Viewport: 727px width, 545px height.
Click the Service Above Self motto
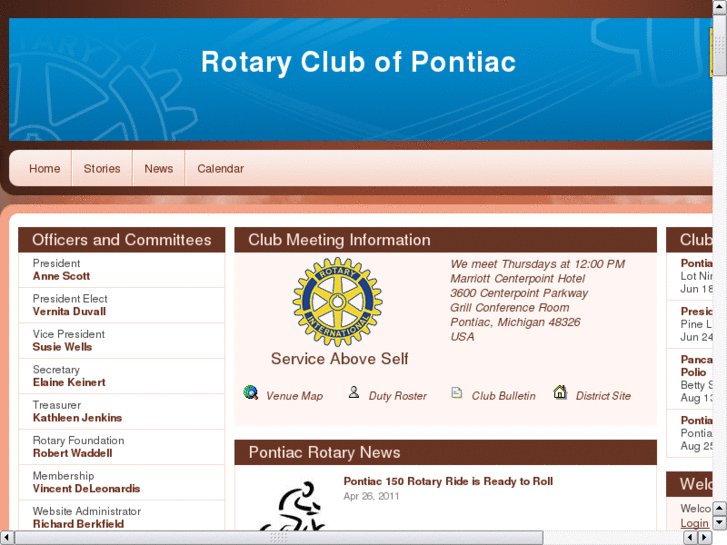pyautogui.click(x=339, y=359)
